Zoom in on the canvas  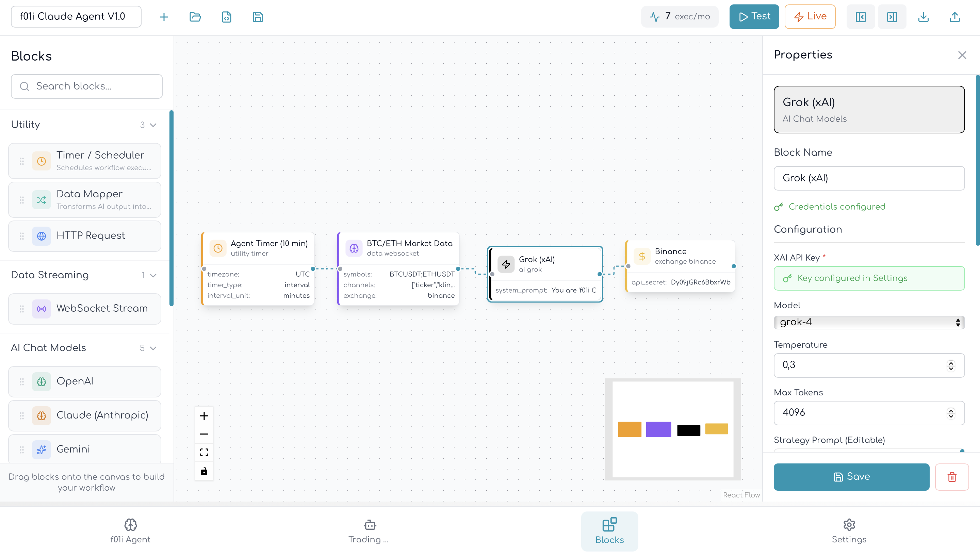click(x=204, y=415)
